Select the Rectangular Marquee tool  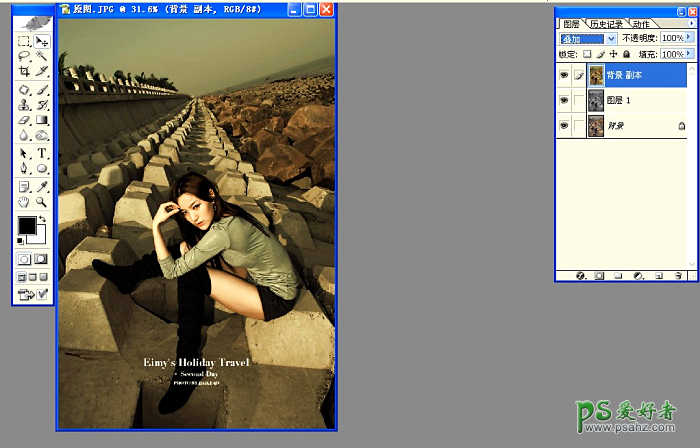click(24, 42)
